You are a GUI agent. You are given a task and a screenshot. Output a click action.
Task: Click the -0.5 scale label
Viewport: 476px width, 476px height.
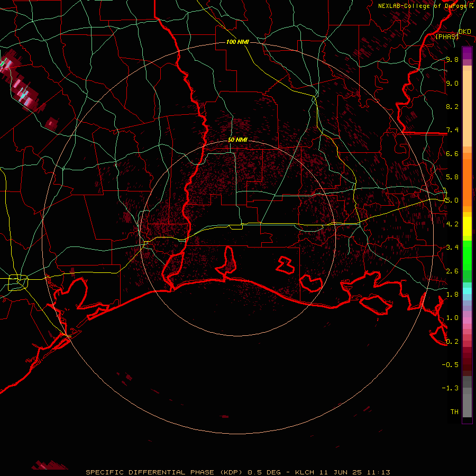click(x=450, y=364)
